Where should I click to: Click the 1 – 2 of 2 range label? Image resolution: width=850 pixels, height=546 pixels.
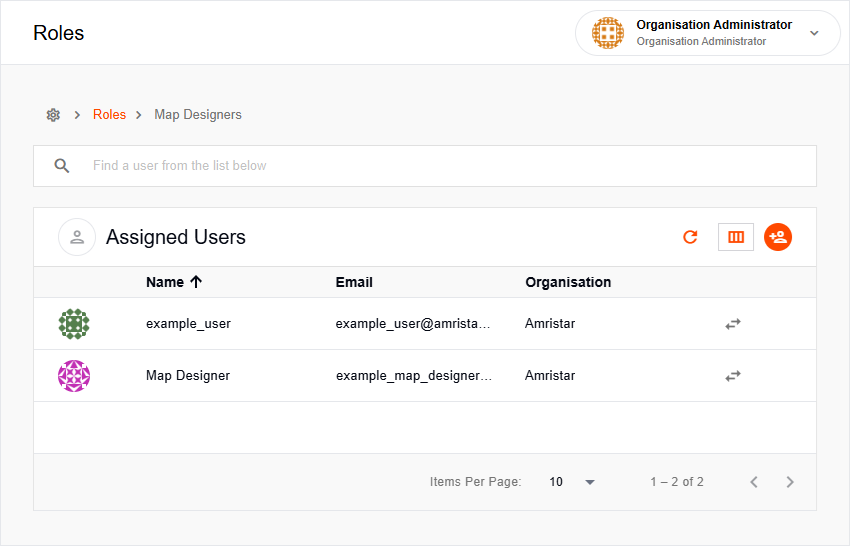click(x=677, y=482)
